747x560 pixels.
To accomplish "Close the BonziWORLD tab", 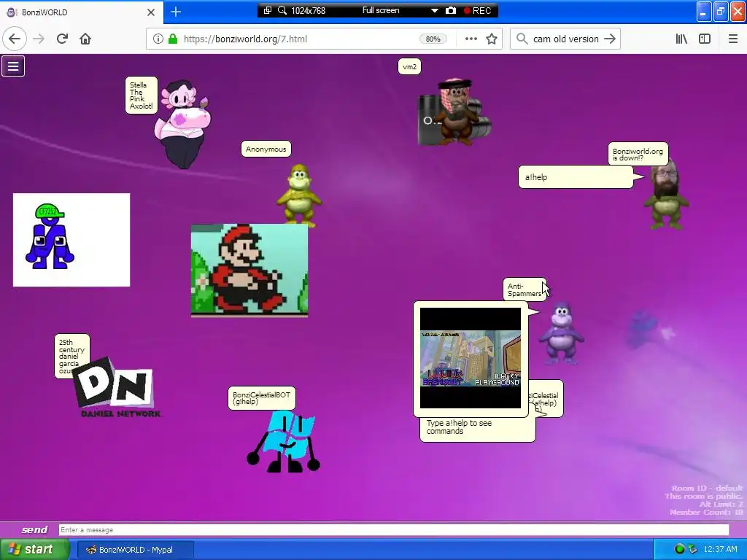I will (x=150, y=12).
